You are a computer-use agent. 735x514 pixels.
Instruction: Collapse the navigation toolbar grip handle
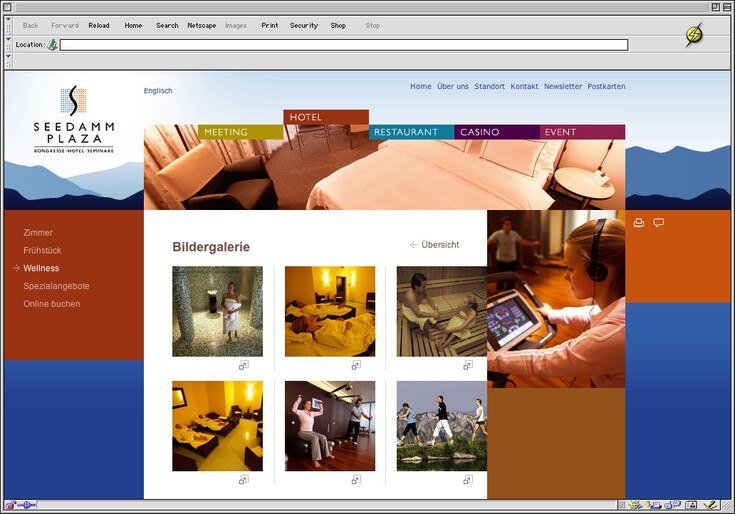click(9, 26)
